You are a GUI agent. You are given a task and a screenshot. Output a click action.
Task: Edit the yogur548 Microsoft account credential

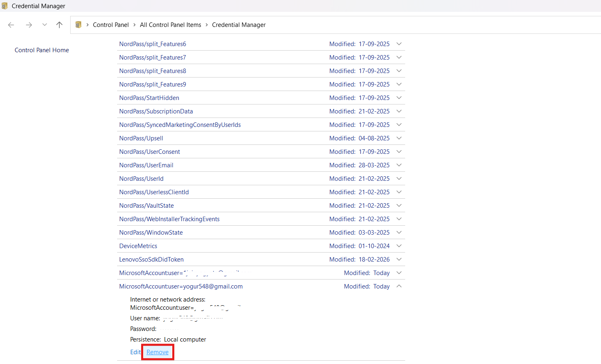[x=135, y=352]
